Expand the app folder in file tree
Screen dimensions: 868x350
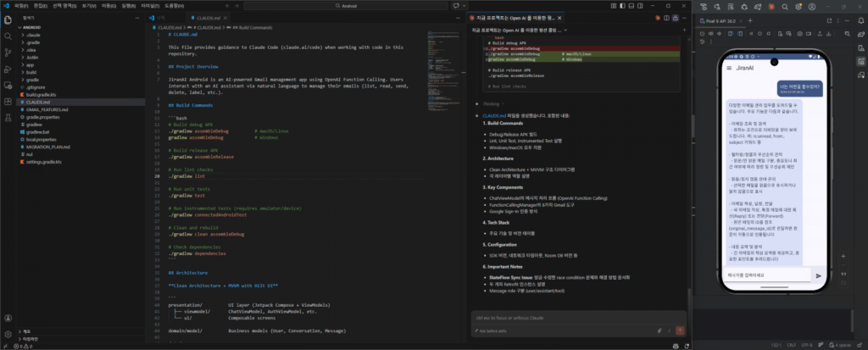tap(30, 64)
